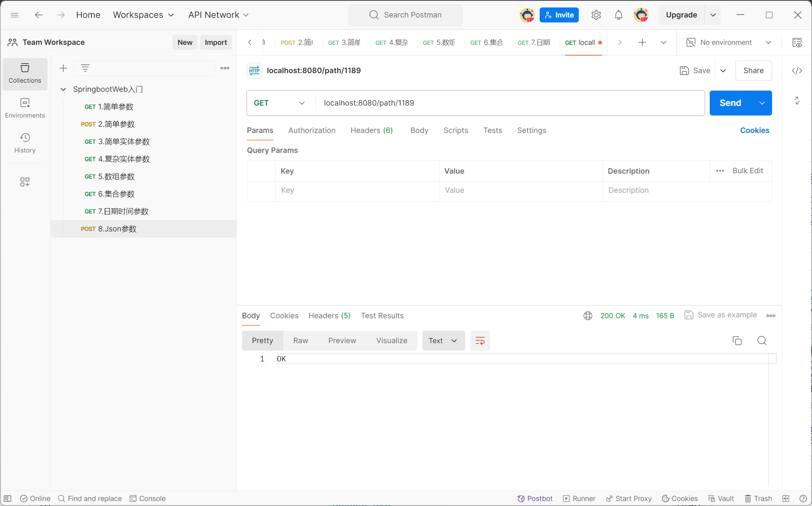Expand the API Network dropdown
Viewport: 812px width, 506px height.
click(x=218, y=15)
